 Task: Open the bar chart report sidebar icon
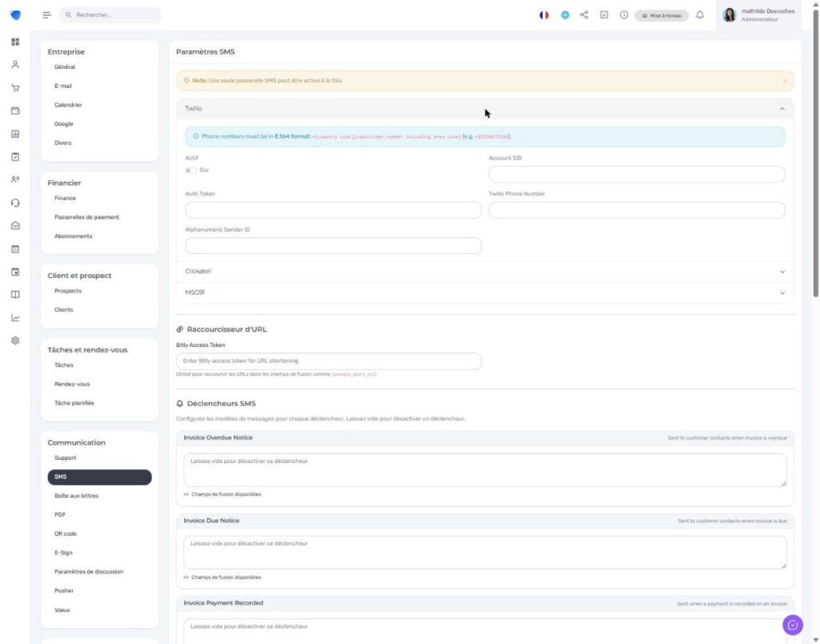pyautogui.click(x=15, y=134)
